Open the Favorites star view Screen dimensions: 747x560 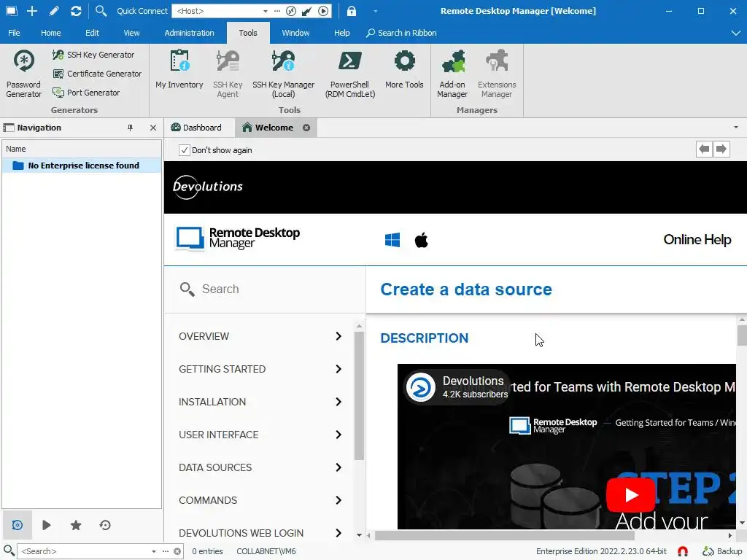pos(76,525)
